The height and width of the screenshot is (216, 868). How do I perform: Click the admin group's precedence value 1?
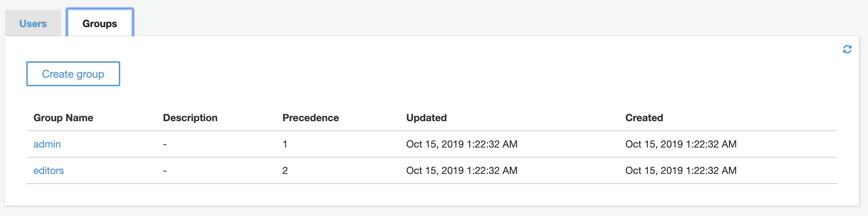tap(285, 144)
